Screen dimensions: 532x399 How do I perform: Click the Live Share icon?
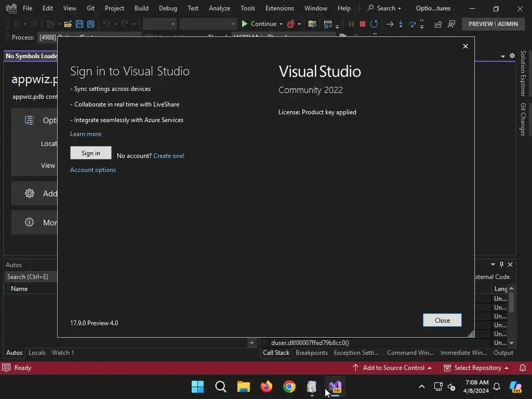438,24
